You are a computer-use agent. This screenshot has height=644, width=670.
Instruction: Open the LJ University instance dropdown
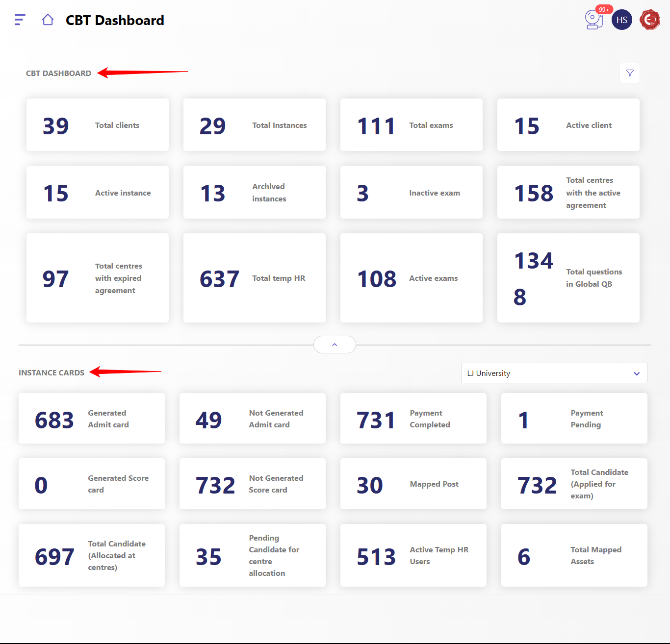554,373
